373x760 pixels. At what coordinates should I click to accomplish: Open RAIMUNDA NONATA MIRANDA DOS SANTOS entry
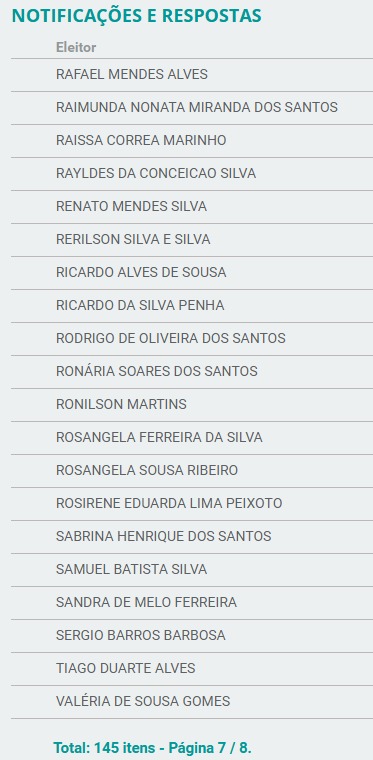coord(192,108)
